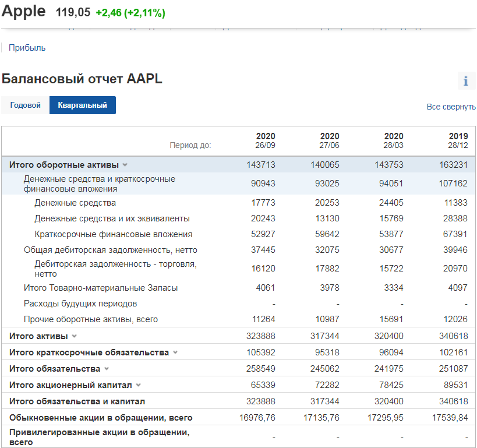The width and height of the screenshot is (477, 448).
Task: Click the value 163231 in current assets row
Action: tap(453, 165)
